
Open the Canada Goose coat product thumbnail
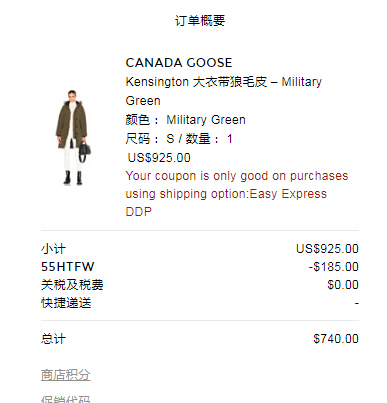(73, 137)
